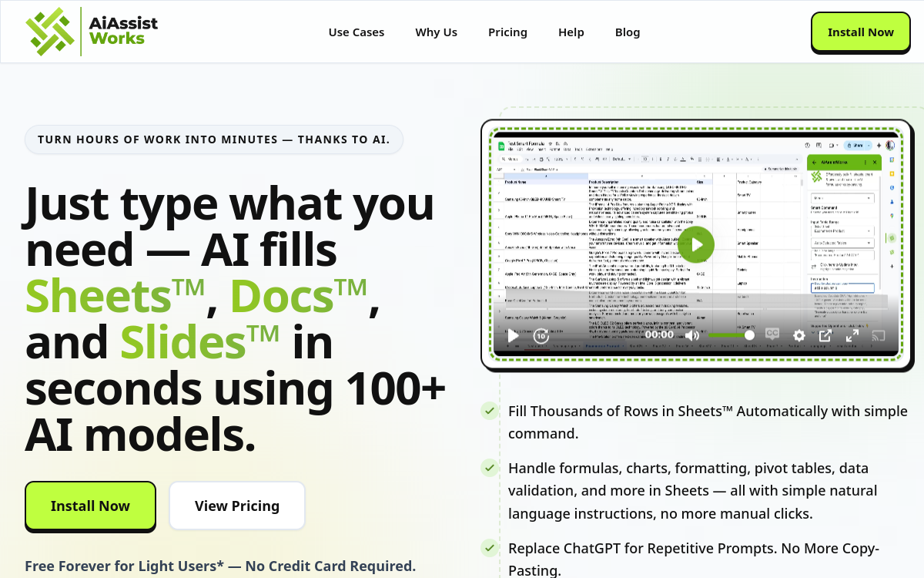Click the play icon in video control bar
Image resolution: width=924 pixels, height=578 pixels.
pos(513,335)
